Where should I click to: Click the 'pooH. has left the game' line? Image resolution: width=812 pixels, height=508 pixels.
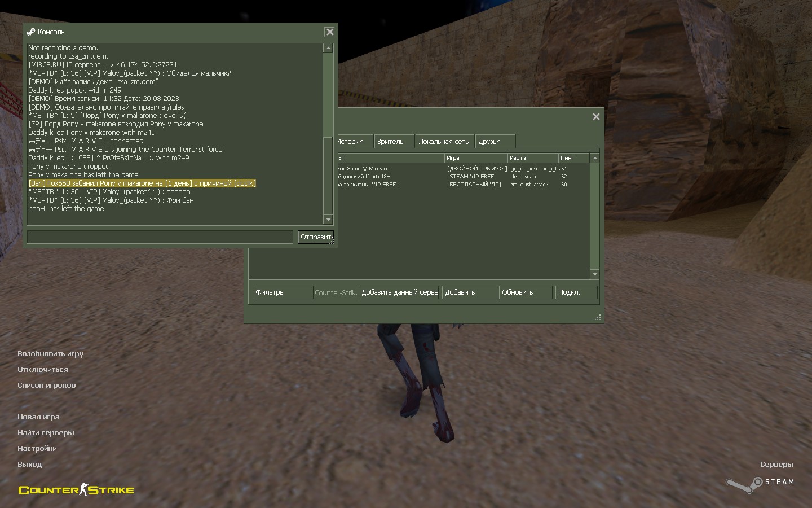(66, 209)
